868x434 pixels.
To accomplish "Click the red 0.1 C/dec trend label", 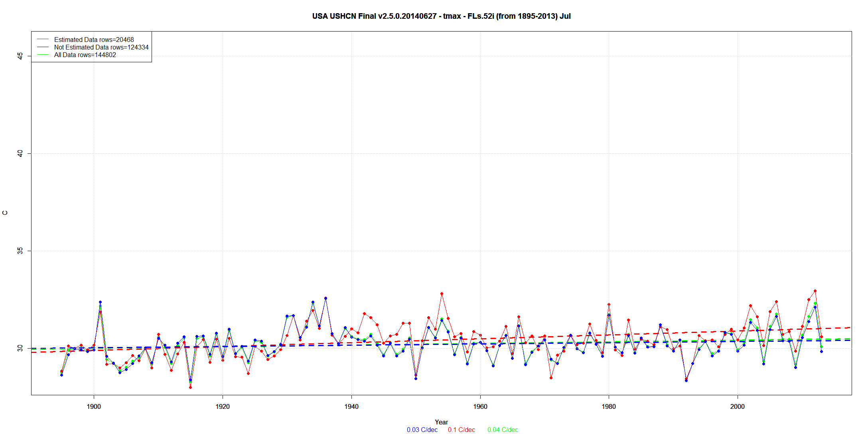I will 461,430.
